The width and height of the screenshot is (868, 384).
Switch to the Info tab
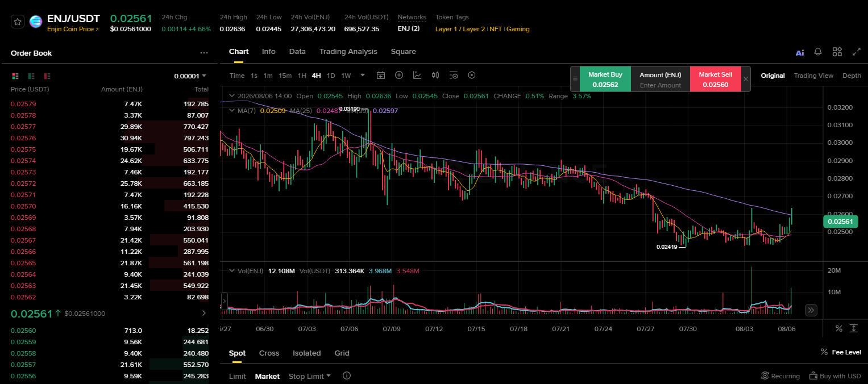click(x=269, y=52)
